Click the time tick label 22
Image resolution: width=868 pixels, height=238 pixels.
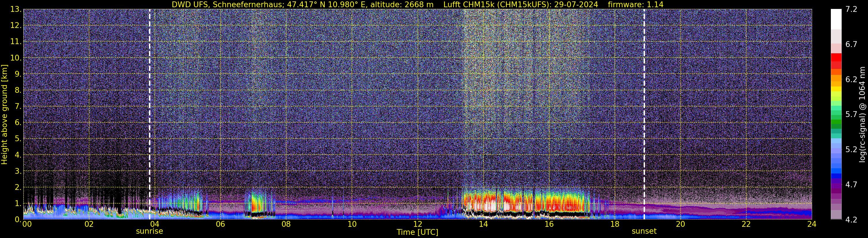[x=746, y=224]
